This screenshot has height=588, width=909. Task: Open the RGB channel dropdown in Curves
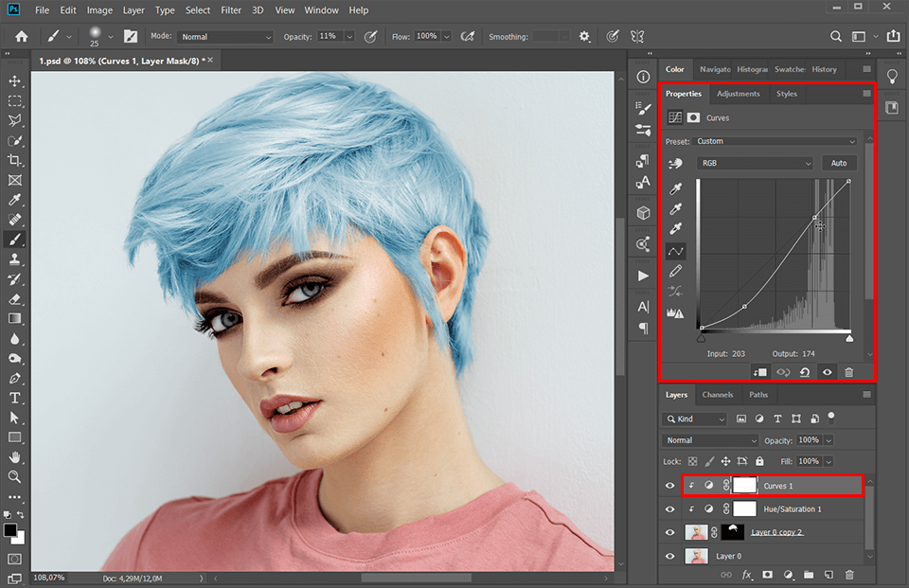click(x=755, y=163)
